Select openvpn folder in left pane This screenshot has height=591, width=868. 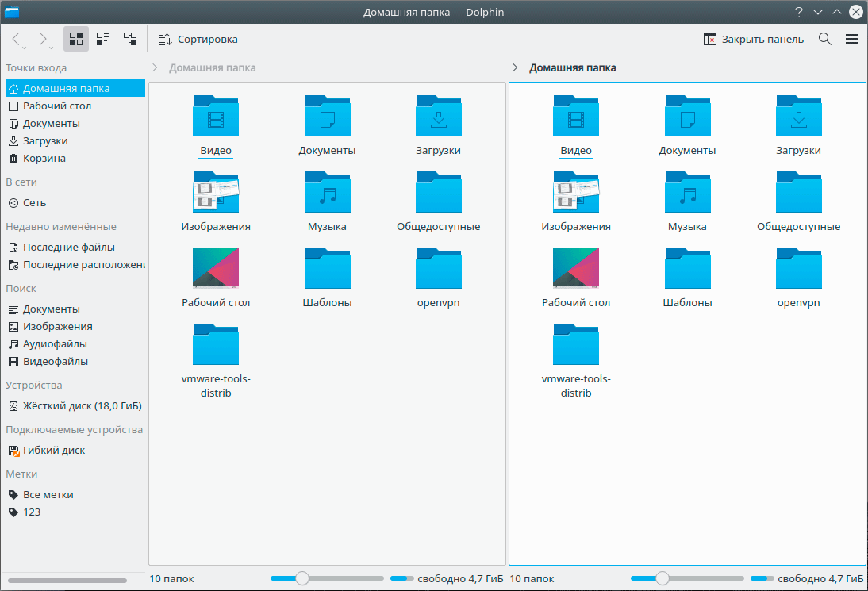click(x=439, y=277)
